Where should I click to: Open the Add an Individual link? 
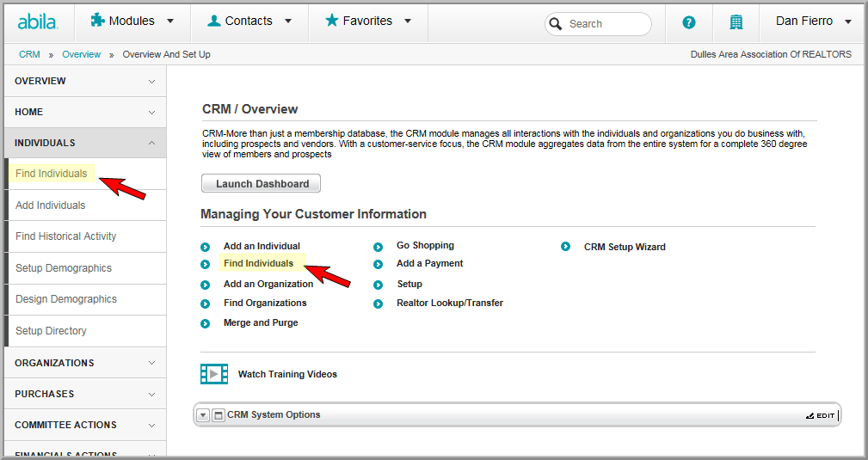coord(262,246)
